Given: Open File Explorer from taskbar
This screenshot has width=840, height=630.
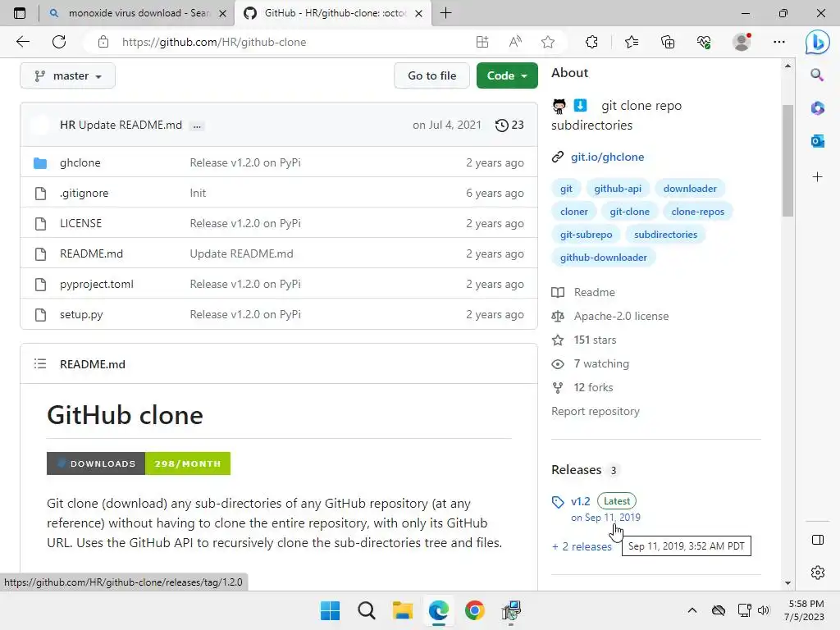Looking at the screenshot, I should (x=402, y=610).
